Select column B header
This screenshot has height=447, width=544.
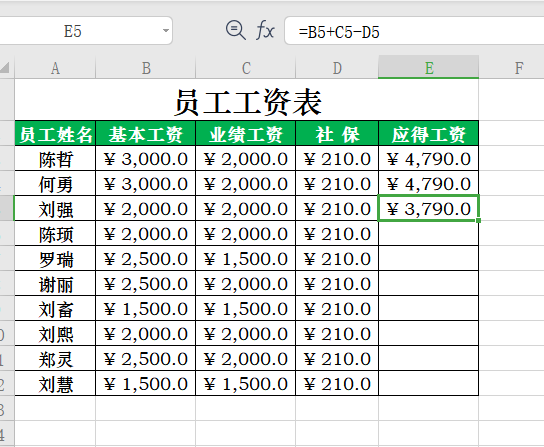click(146, 68)
